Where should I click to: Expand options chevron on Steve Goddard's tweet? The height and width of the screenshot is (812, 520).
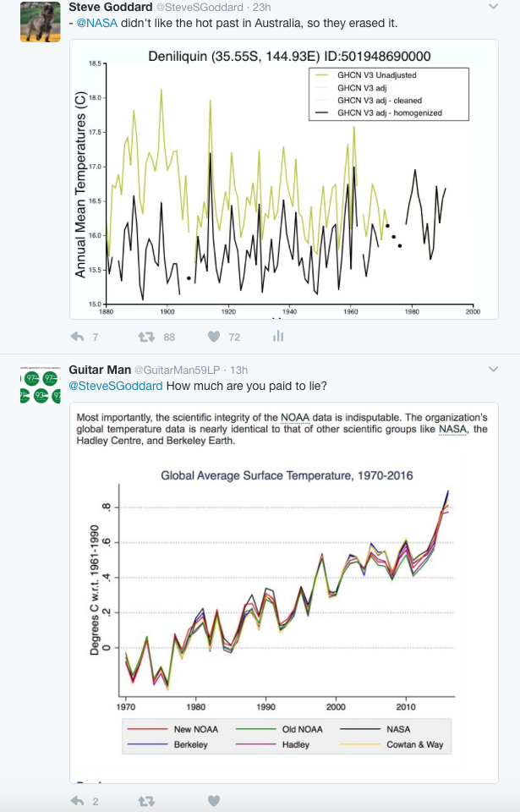(x=493, y=7)
